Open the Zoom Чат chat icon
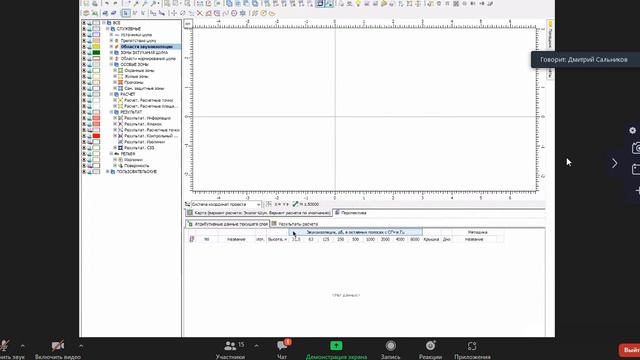Screen dimensions: 640x360 (282, 346)
